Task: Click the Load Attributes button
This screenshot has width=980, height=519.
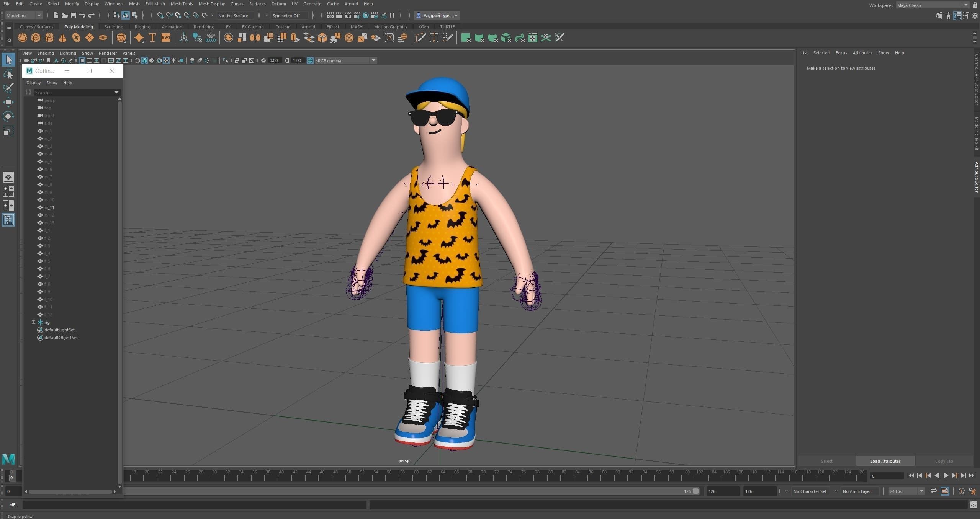Action: coord(885,461)
